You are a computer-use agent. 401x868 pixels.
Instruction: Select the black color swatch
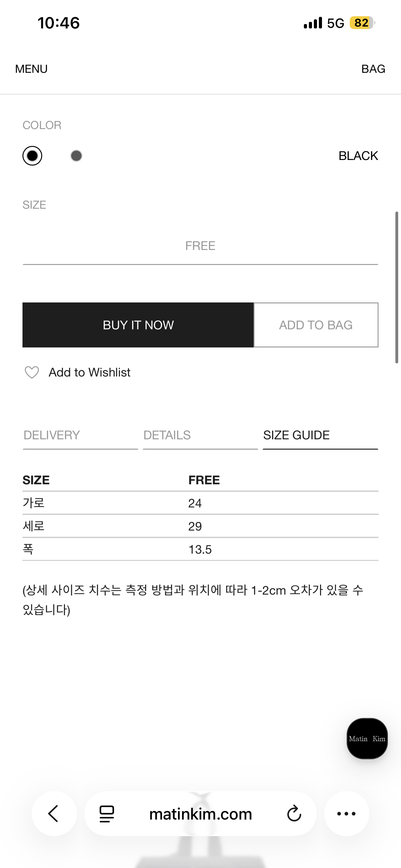pos(32,156)
